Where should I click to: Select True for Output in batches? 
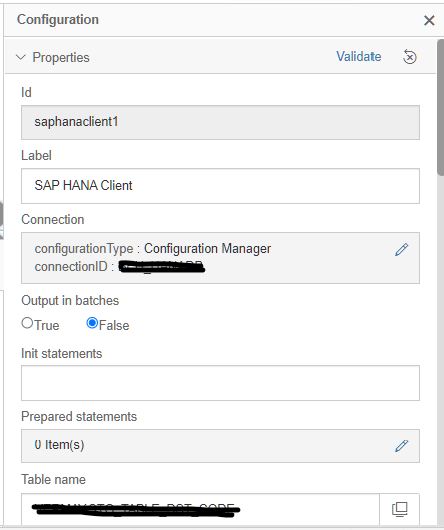tap(27, 323)
